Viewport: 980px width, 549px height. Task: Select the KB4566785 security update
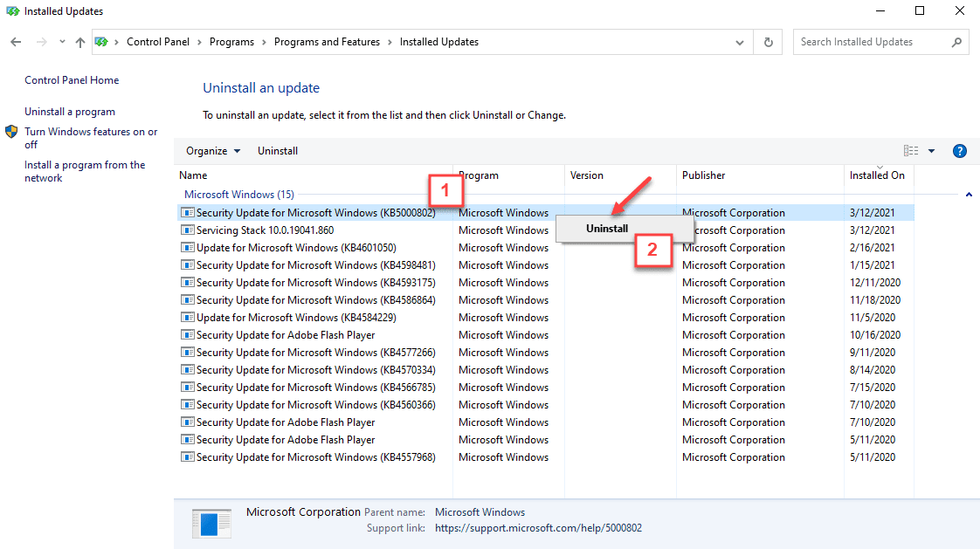coord(546,388)
